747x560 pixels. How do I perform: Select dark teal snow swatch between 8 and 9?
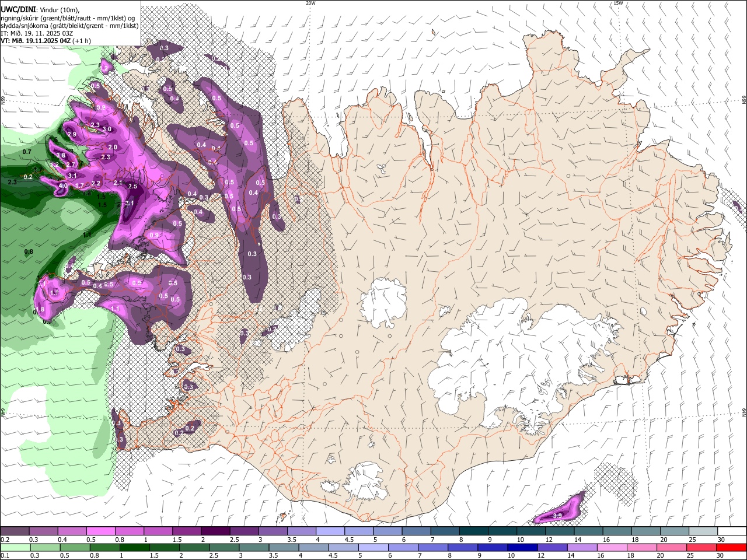[474, 531]
